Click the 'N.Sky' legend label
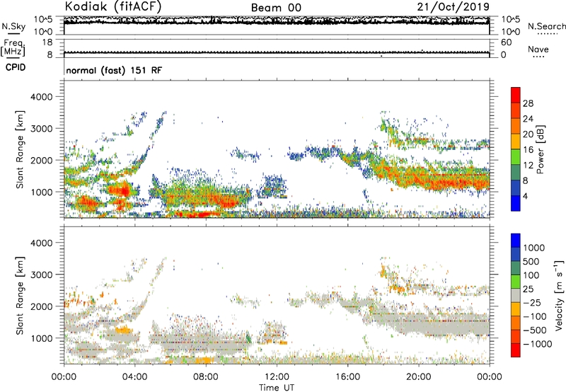The width and height of the screenshot is (566, 392). pos(13,26)
